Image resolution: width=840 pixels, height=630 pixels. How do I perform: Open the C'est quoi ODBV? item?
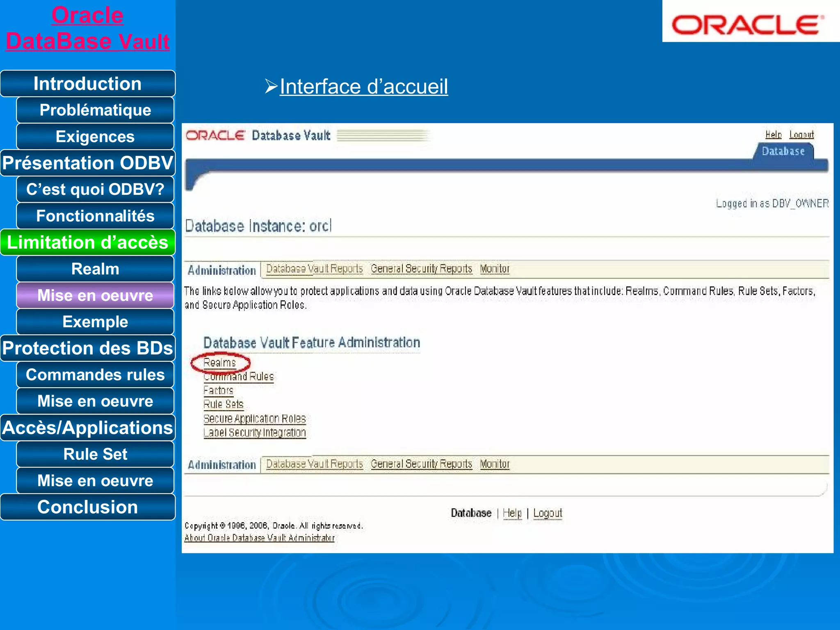[95, 189]
